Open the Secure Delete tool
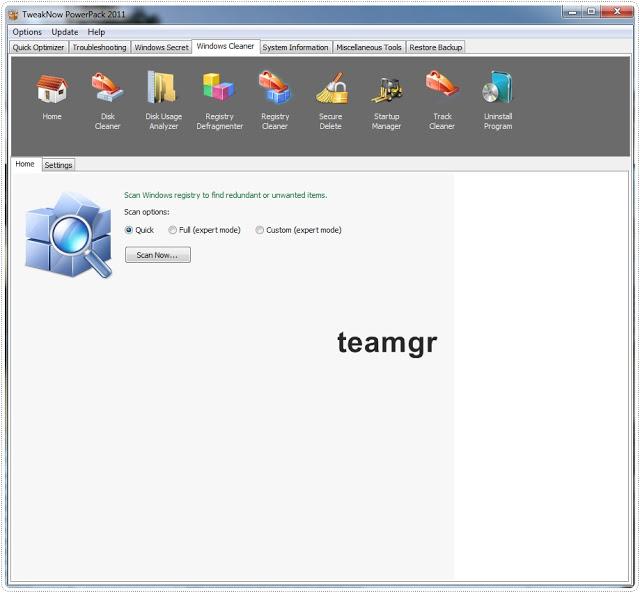The height and width of the screenshot is (593, 640). 331,100
